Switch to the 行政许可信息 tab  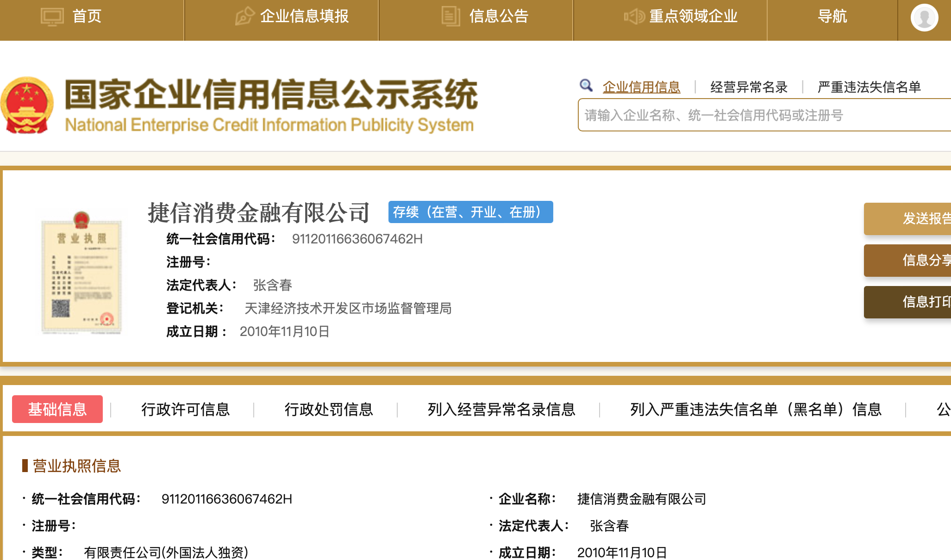tap(186, 409)
